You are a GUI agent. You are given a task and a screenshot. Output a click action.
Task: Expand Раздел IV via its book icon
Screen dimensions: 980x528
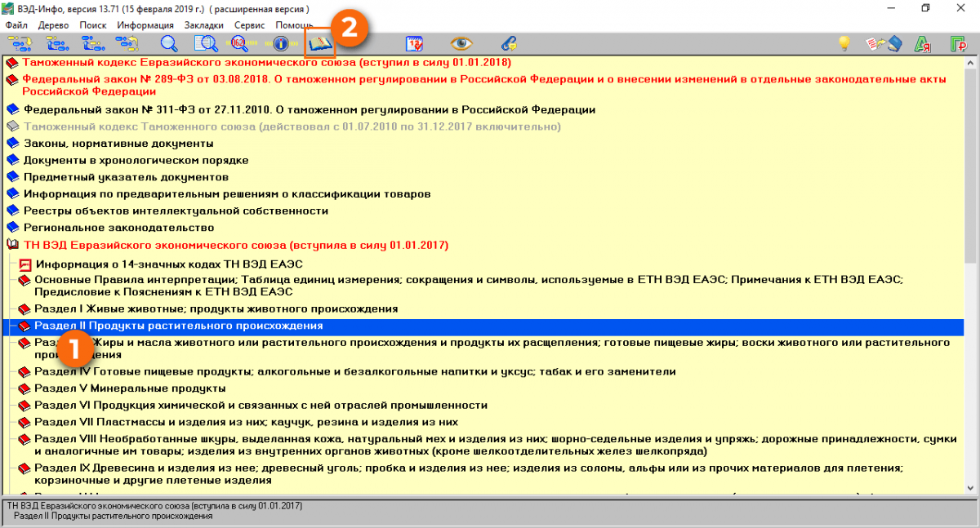(x=24, y=372)
